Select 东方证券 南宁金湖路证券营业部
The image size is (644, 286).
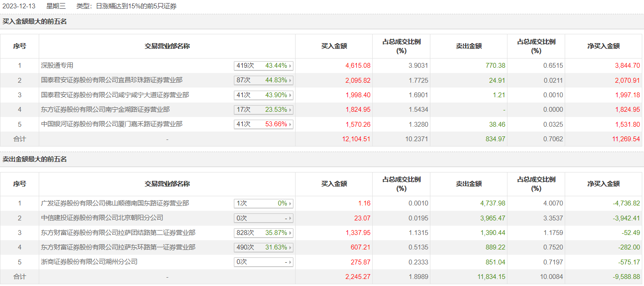coord(105,110)
